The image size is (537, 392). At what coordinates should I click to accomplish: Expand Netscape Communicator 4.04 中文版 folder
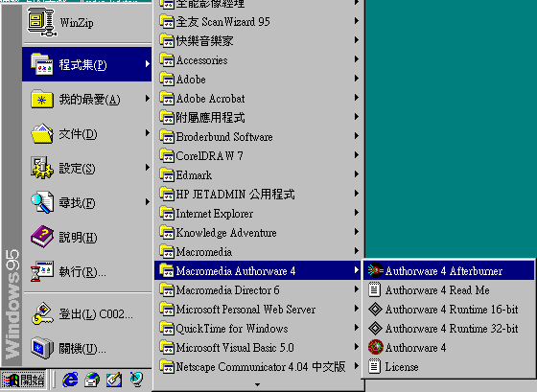(259, 367)
